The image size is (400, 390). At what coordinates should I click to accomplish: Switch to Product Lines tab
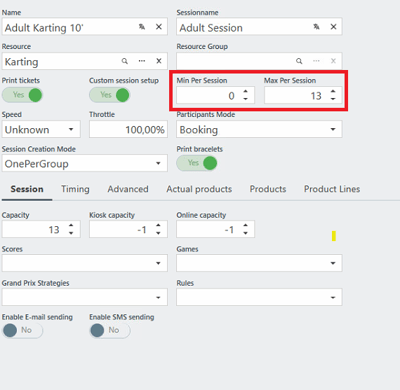[x=332, y=189]
